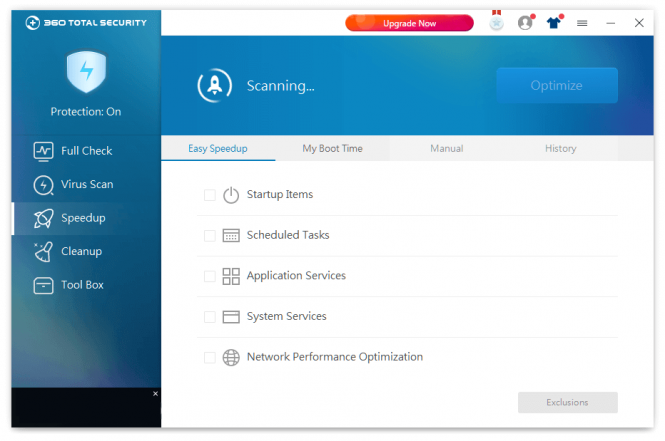Check the Network Performance Optimization checkbox

[210, 357]
